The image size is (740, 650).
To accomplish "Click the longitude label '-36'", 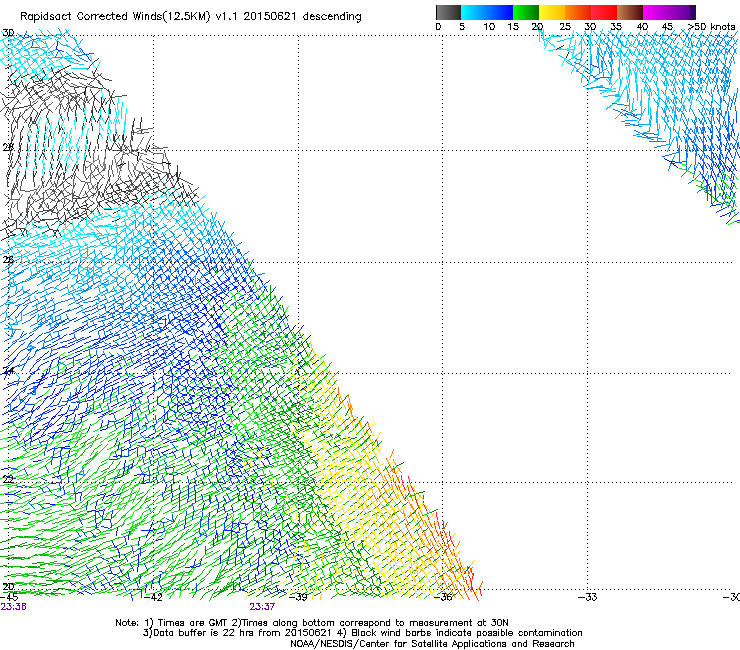I will point(443,597).
